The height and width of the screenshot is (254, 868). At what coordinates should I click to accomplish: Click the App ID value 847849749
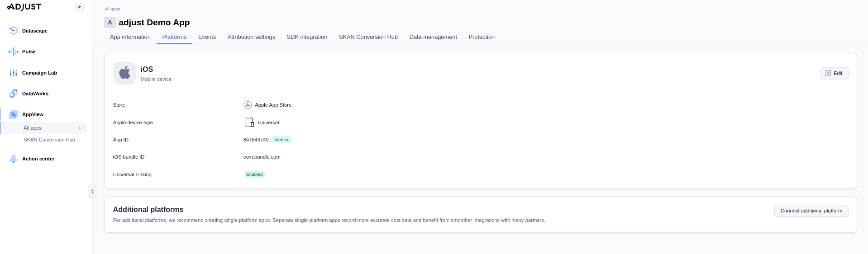(x=256, y=140)
